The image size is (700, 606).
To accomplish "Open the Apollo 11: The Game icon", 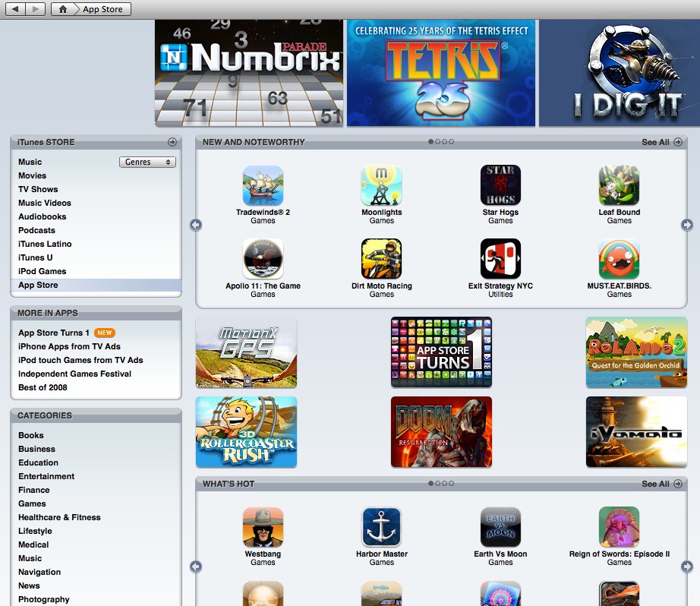I will [263, 258].
